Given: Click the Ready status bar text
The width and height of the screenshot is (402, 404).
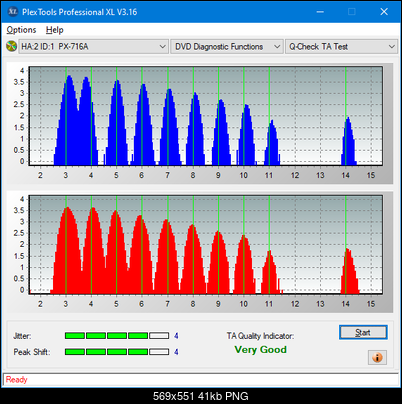Looking at the screenshot, I should pos(16,379).
